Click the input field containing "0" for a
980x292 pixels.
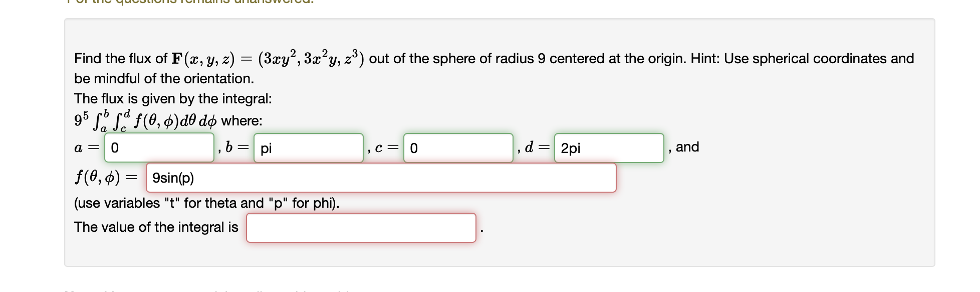pyautogui.click(x=158, y=148)
